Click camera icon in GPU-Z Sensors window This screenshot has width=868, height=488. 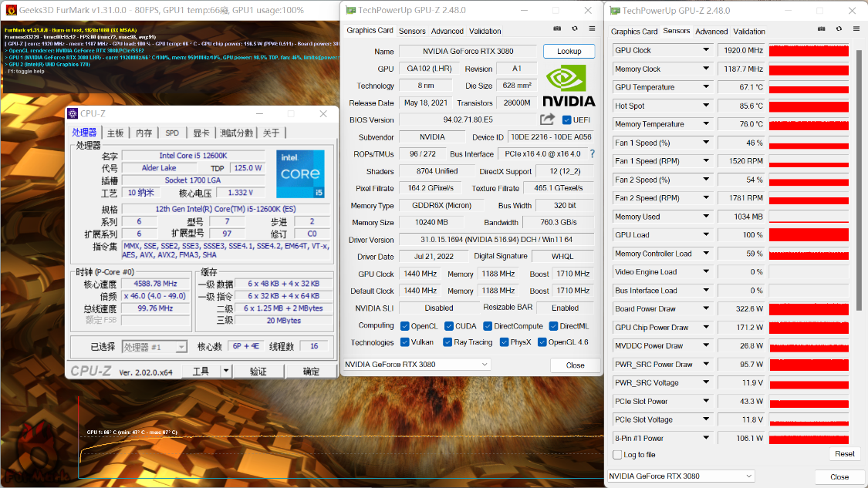point(822,29)
